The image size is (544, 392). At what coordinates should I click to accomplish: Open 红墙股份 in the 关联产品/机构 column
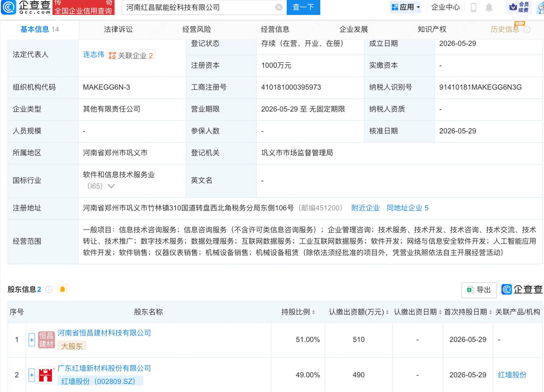tap(512, 375)
